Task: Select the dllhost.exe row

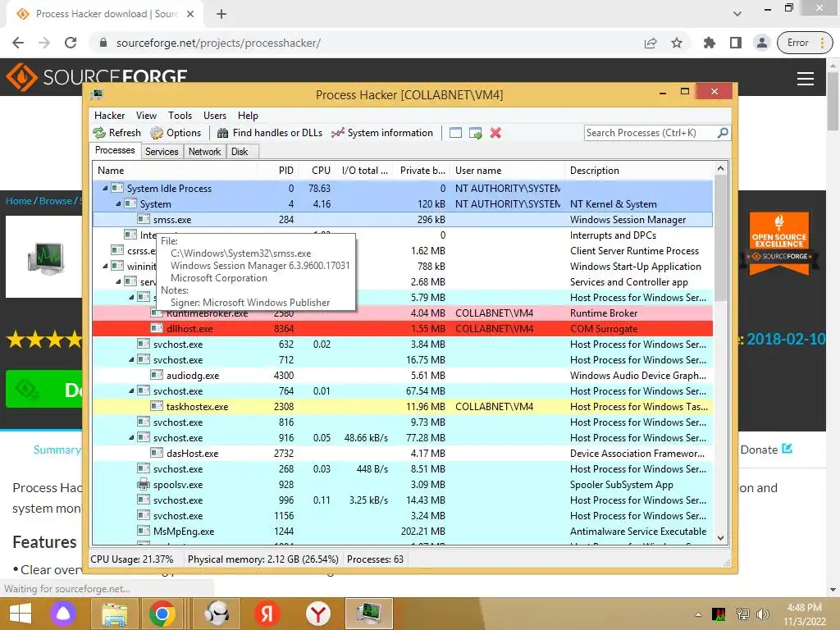Action: pos(402,328)
